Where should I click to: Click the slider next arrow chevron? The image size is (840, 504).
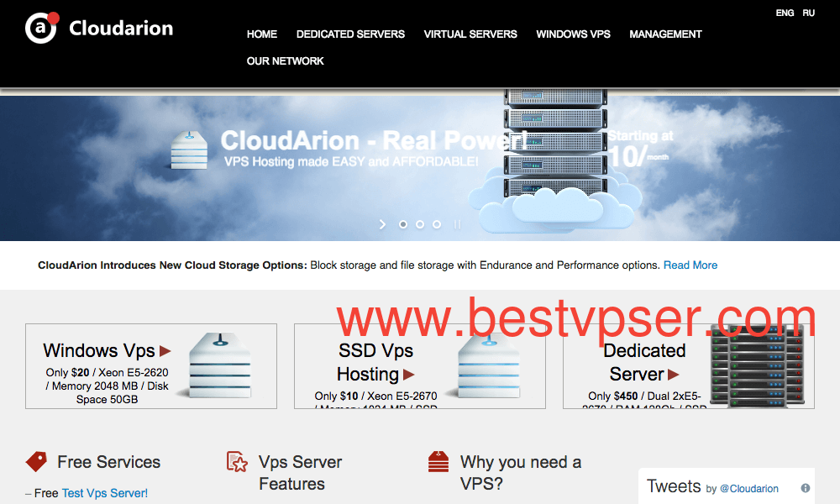point(382,224)
